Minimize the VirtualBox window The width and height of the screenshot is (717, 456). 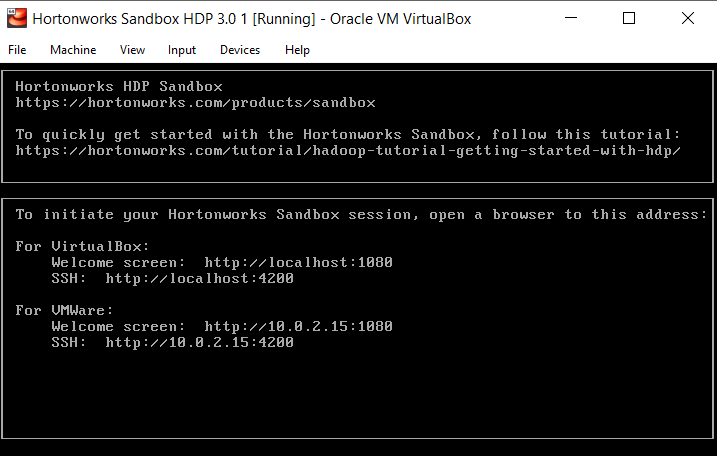click(571, 18)
